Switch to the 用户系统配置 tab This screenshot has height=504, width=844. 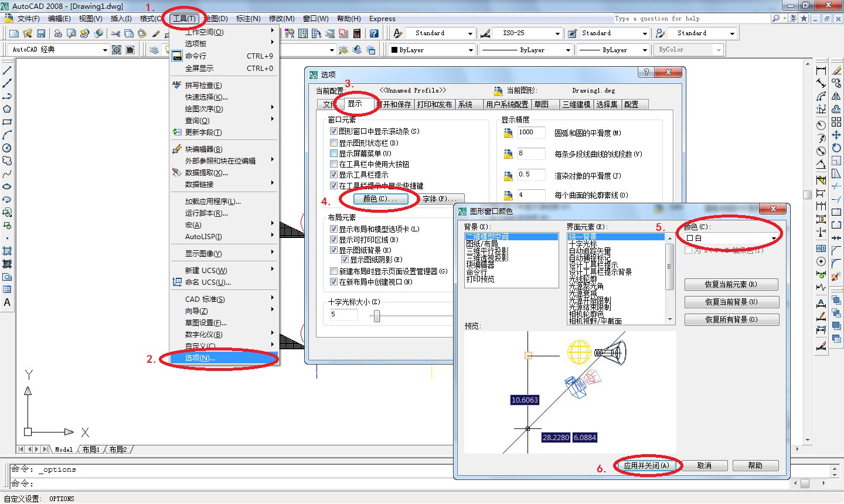click(507, 104)
